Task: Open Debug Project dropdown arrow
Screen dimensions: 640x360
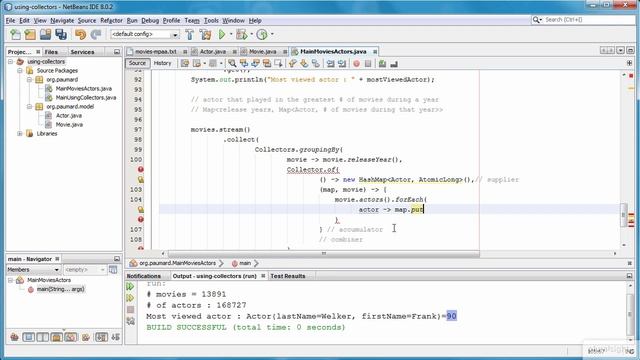Action: coord(251,35)
